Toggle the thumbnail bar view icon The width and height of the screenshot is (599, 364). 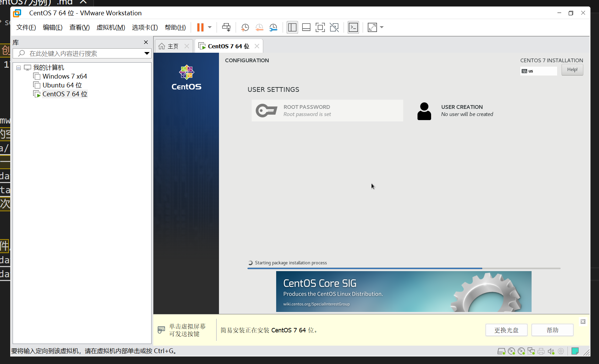point(306,27)
